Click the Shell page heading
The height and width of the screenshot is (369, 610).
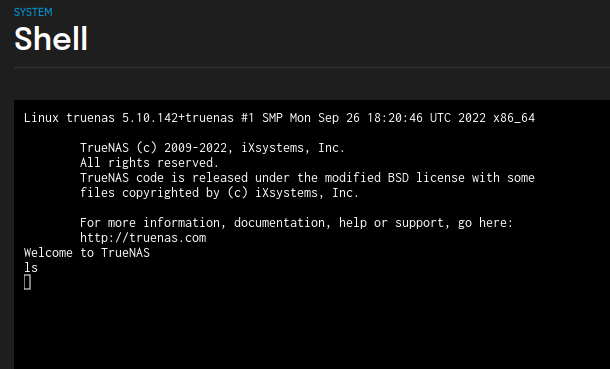(x=51, y=39)
